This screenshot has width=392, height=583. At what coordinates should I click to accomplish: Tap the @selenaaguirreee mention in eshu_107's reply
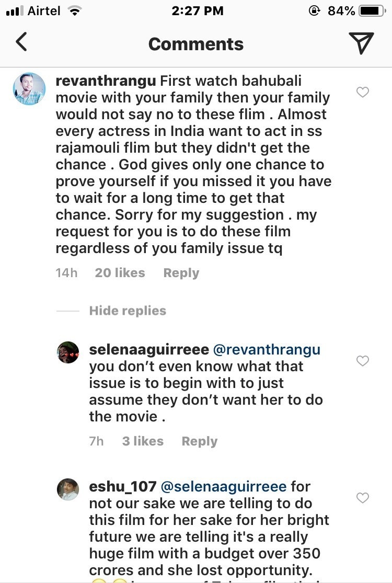(224, 486)
